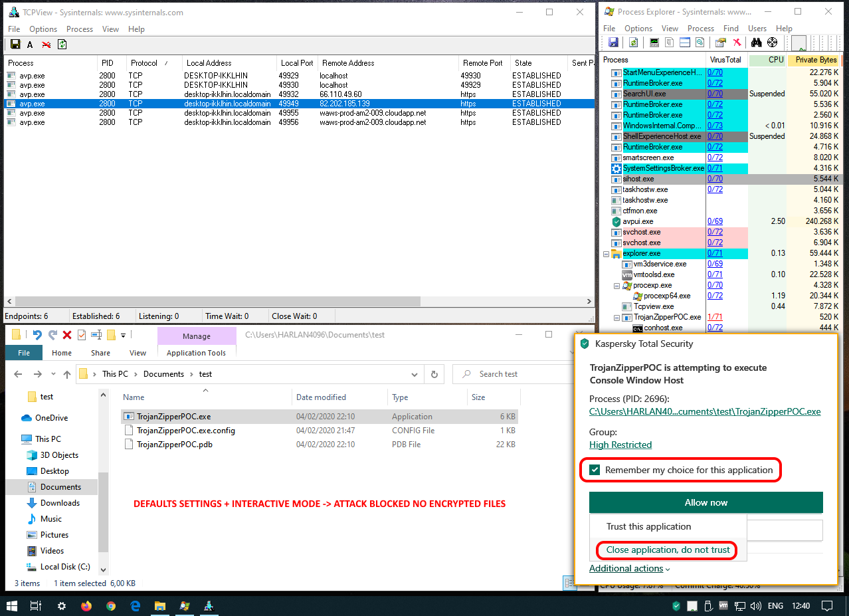
Task: Click the Save icon in TCPView toolbar
Action: tap(15, 45)
